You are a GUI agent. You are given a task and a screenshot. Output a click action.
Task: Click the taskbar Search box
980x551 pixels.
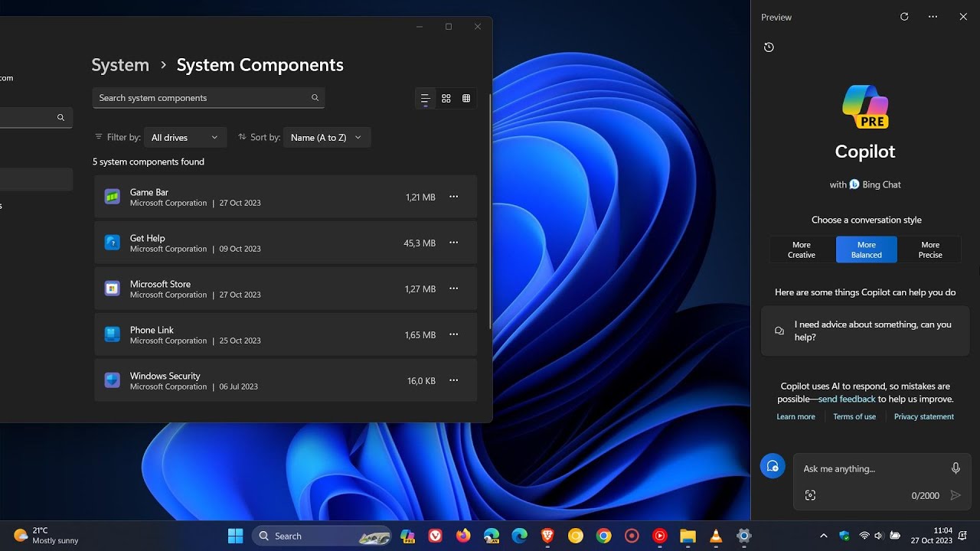pos(322,536)
